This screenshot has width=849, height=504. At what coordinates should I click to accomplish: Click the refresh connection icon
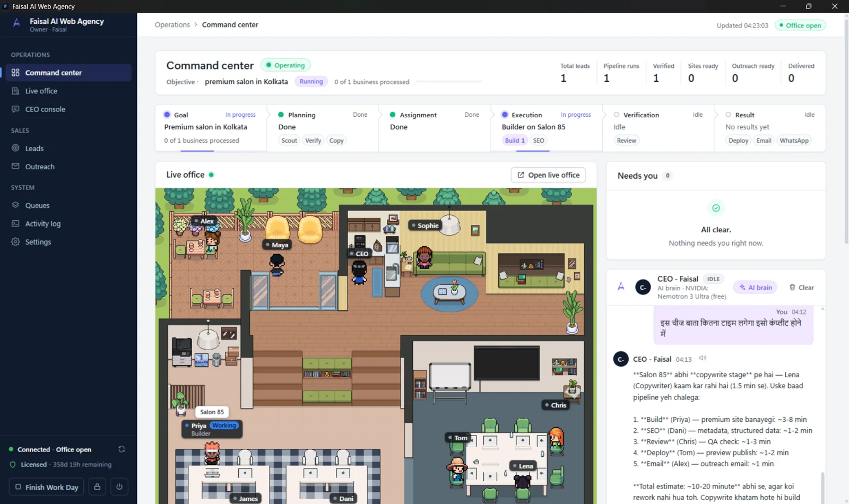122,449
